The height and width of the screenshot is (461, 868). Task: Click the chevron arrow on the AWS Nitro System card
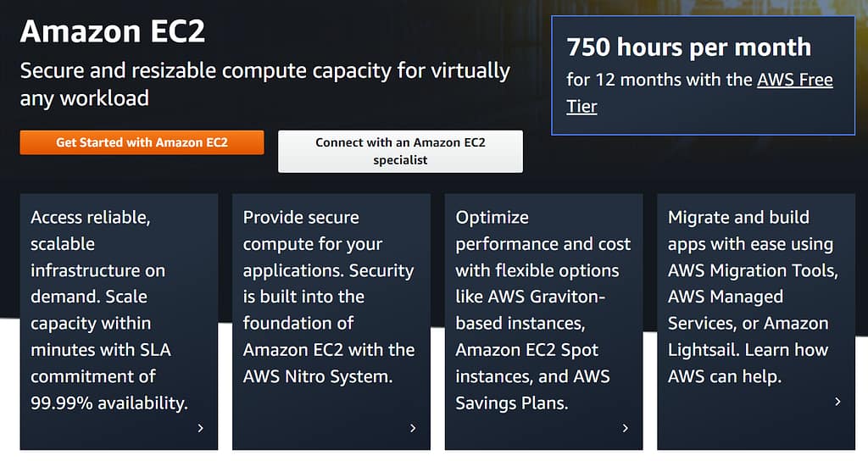click(413, 428)
